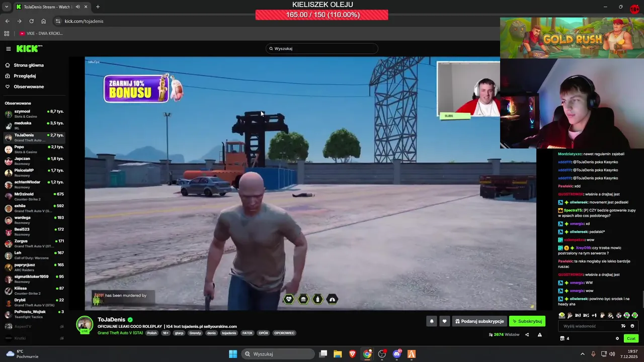Open a new browser tab
The image size is (644, 362).
tap(98, 7)
